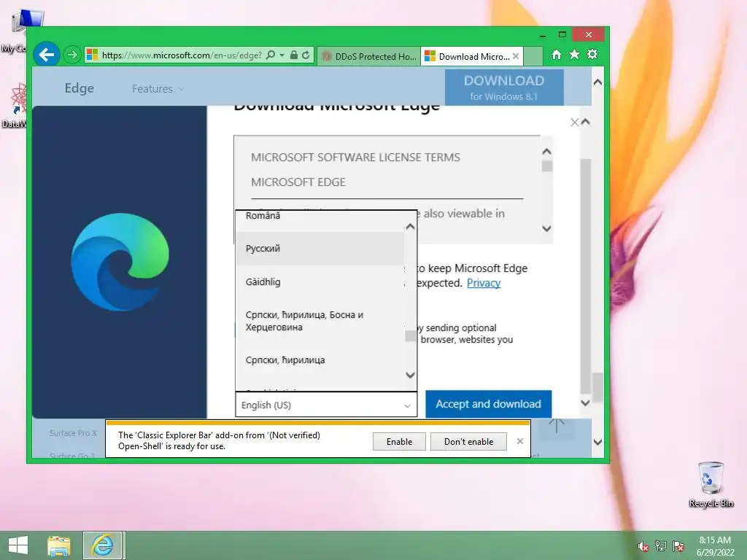Screen dimensions: 747x560
Task: Close the download dialog with the X
Action: (575, 122)
